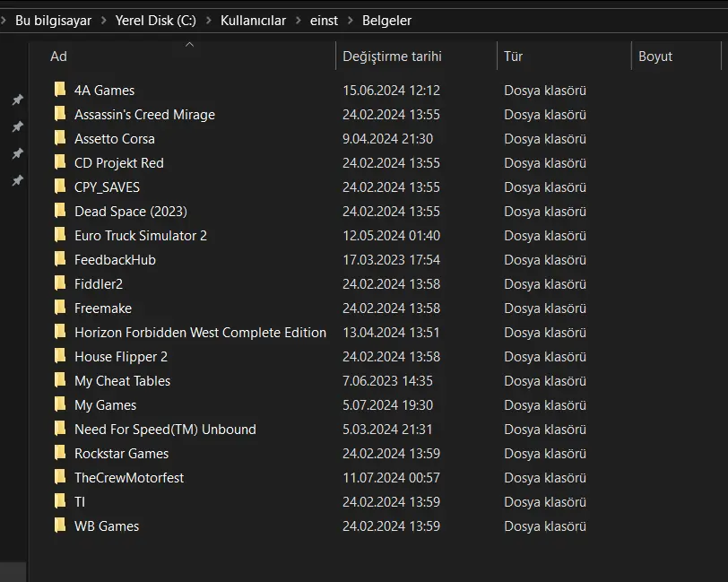The height and width of the screenshot is (582, 728).
Task: Click Dosya klasörü type of My Games
Action: [545, 405]
